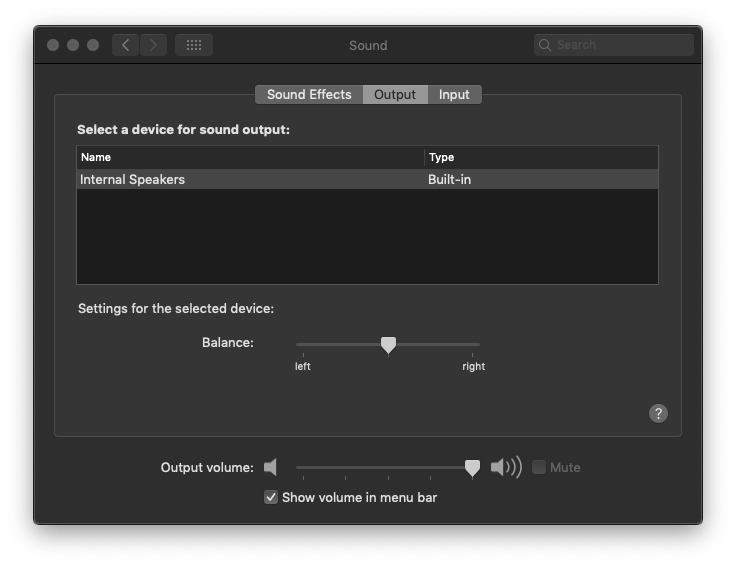Sort by the Name column header
This screenshot has width=736, height=566.
click(251, 157)
